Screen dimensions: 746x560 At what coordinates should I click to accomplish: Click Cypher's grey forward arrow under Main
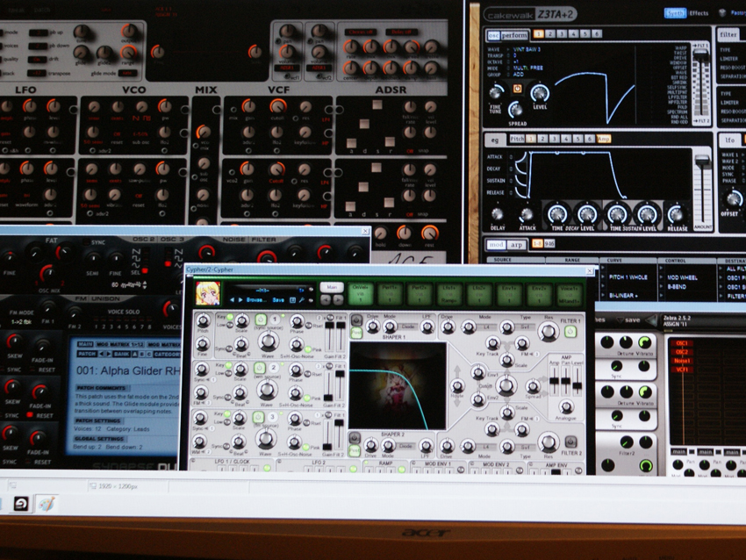click(x=338, y=299)
